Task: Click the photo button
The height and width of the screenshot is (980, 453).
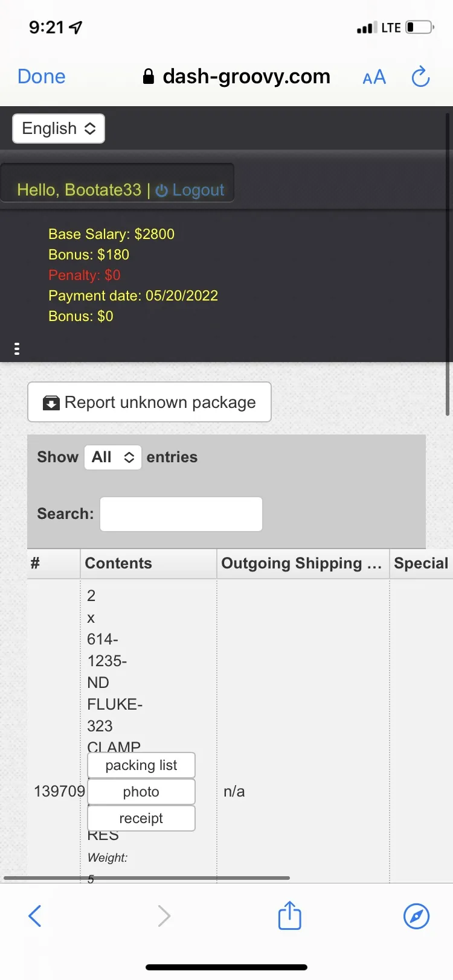Action: click(x=141, y=792)
